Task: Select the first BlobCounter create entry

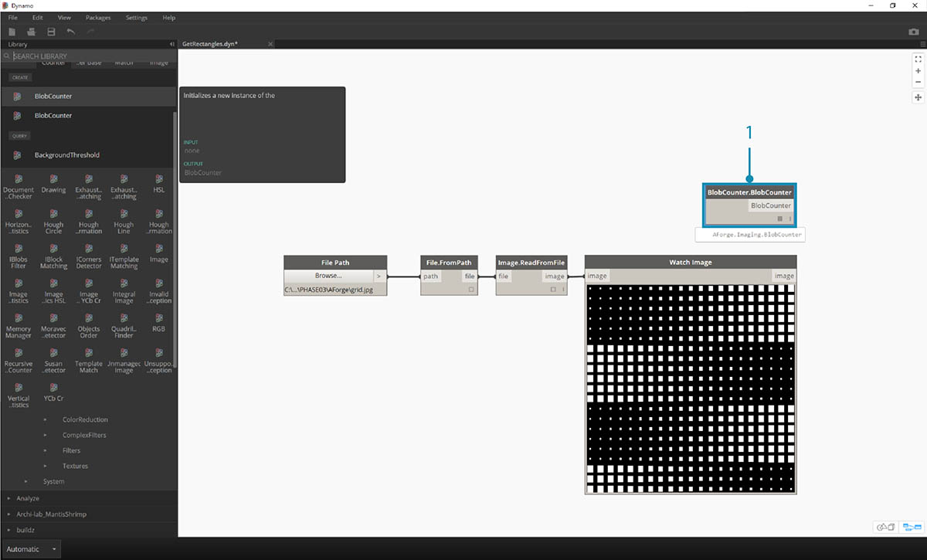Action: point(53,97)
